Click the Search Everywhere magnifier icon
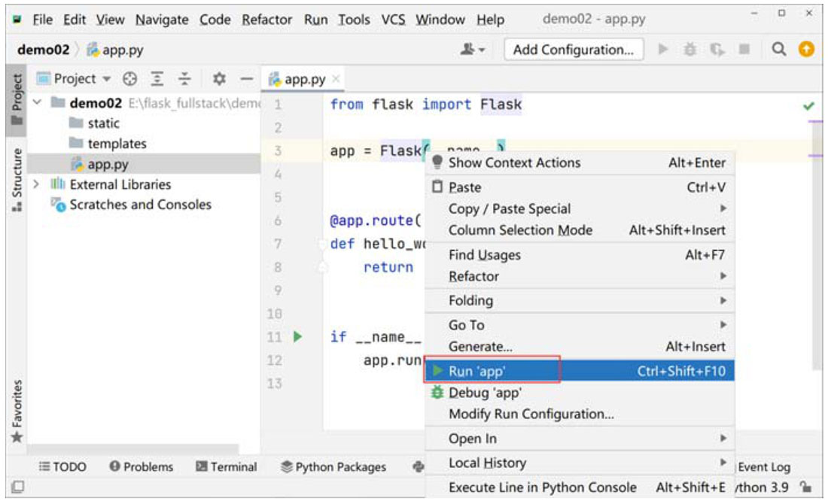The image size is (828, 504). pyautogui.click(x=779, y=50)
